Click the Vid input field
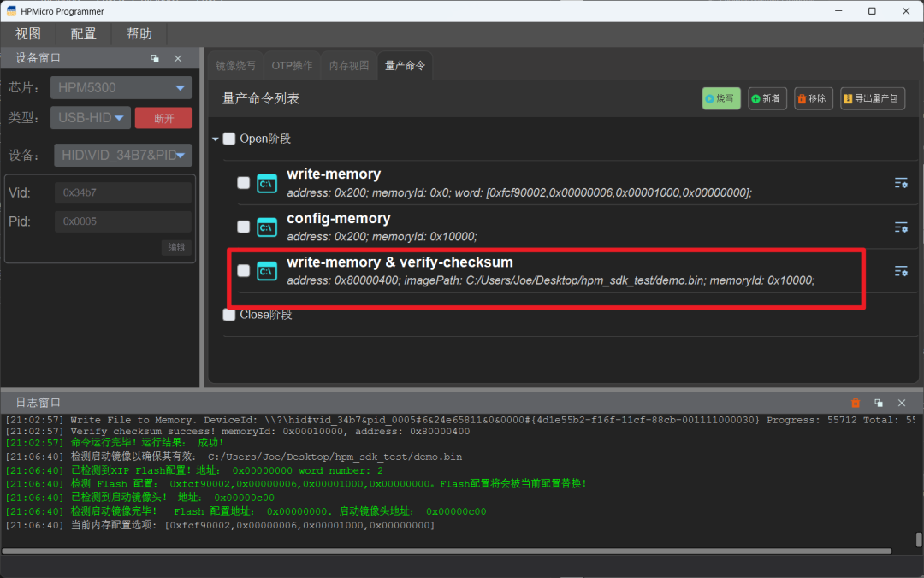 [x=123, y=192]
